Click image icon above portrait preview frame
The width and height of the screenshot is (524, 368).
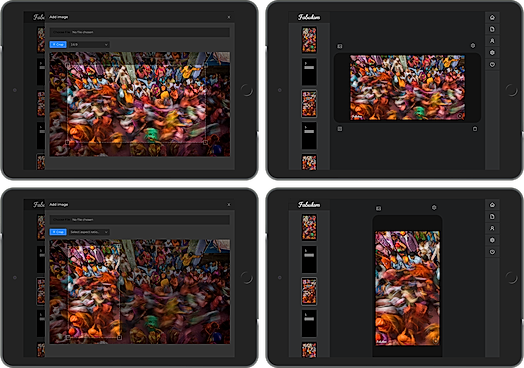point(378,208)
